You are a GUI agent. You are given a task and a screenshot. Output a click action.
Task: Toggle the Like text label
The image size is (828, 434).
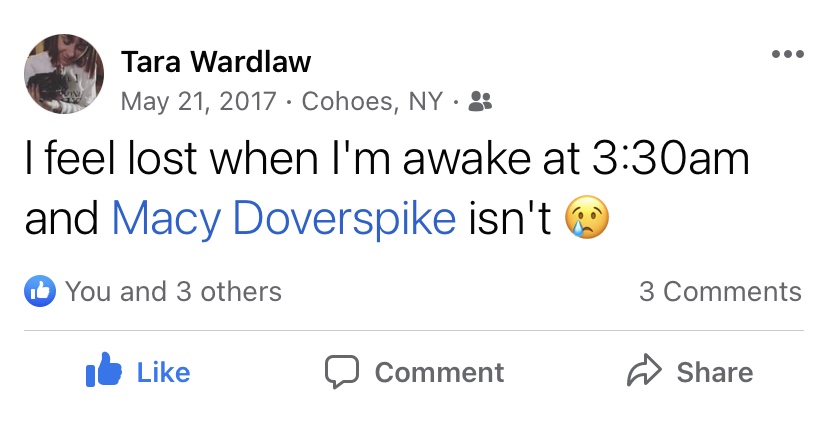163,372
